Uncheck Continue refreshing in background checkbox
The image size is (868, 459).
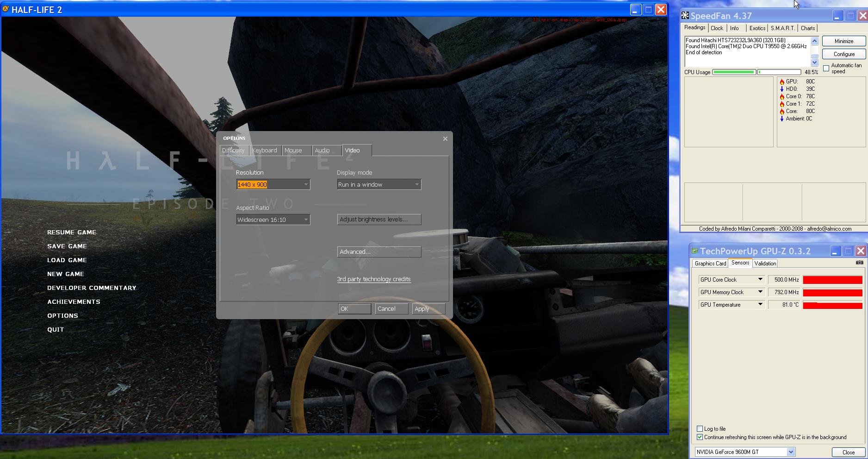700,437
